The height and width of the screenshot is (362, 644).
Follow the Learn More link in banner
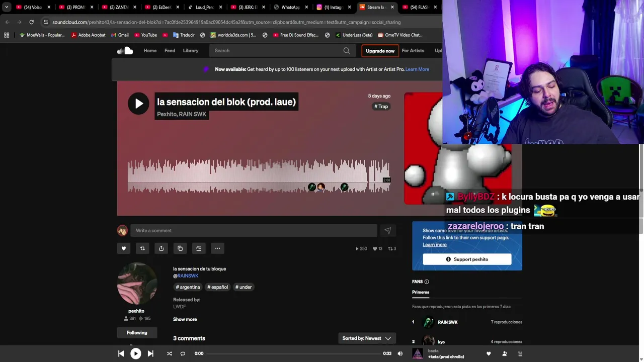coord(417,69)
